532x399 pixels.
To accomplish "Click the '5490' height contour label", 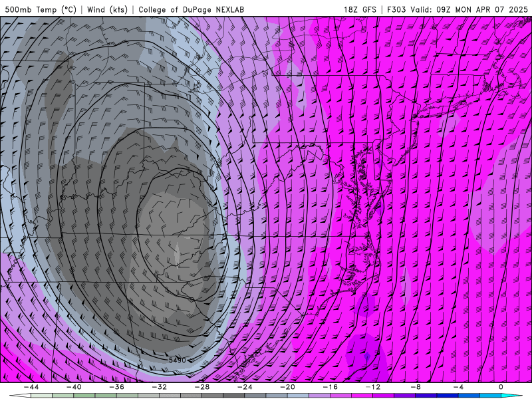I will [x=177, y=360].
